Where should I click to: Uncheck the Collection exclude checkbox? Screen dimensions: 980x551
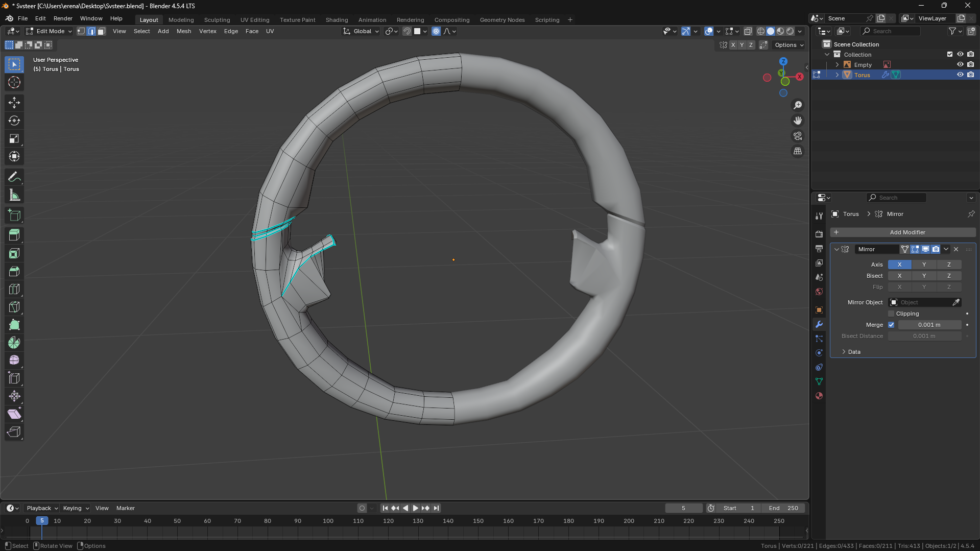pyautogui.click(x=950, y=54)
